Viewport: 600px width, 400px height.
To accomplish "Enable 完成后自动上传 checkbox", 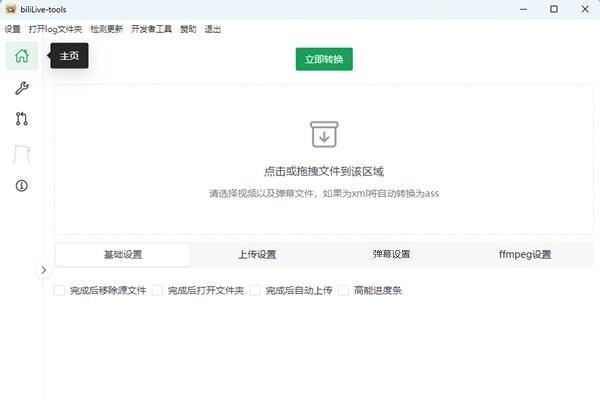I will pyautogui.click(x=255, y=290).
